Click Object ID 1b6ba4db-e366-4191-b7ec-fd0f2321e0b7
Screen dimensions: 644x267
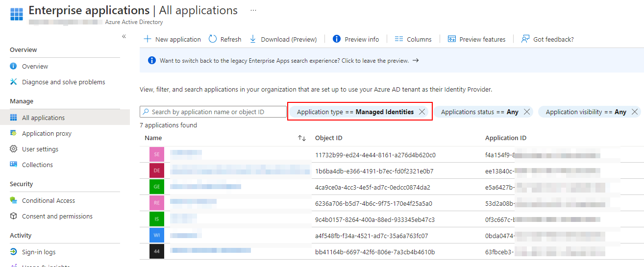click(374, 171)
